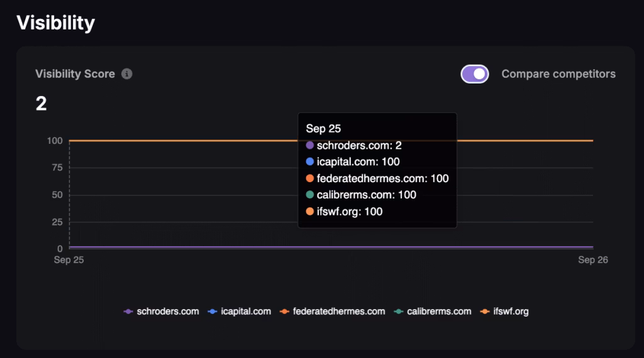Click the Visibility Score label
The height and width of the screenshot is (358, 644).
[x=75, y=74]
